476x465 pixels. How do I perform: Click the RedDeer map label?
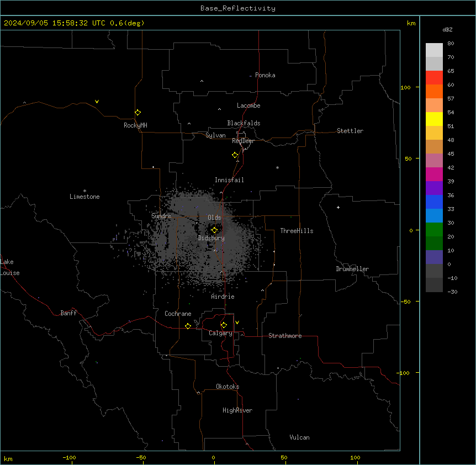243,141
